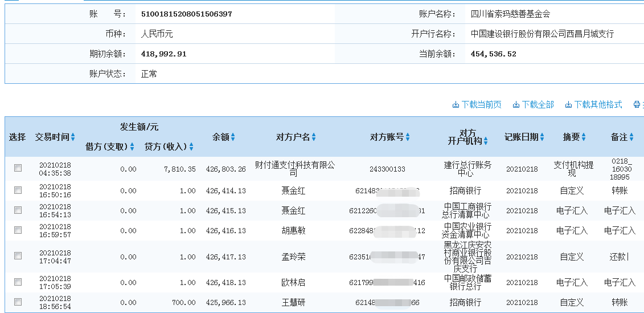Download current page via 下载当前页 link
Screen dimensions: 644x313
tap(481, 104)
